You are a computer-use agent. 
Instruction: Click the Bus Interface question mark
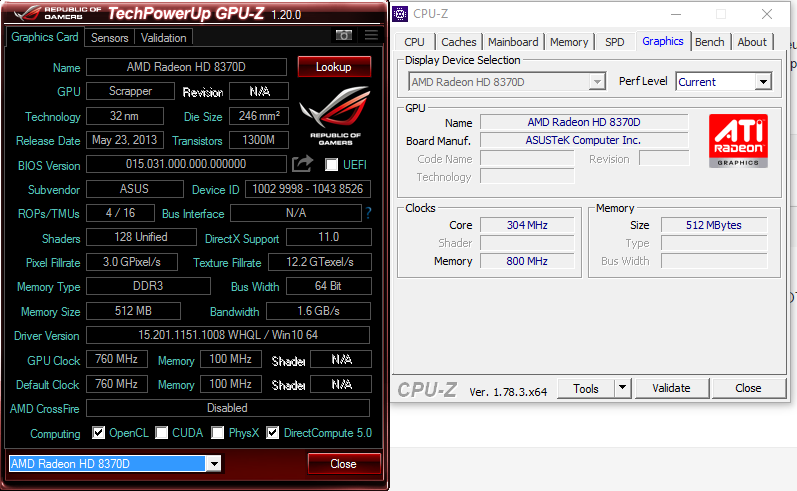coord(369,213)
